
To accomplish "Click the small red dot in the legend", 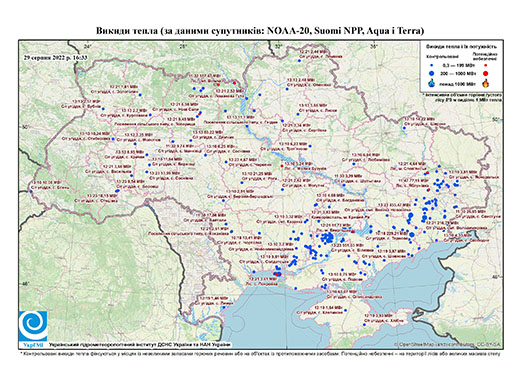I will tap(486, 66).
